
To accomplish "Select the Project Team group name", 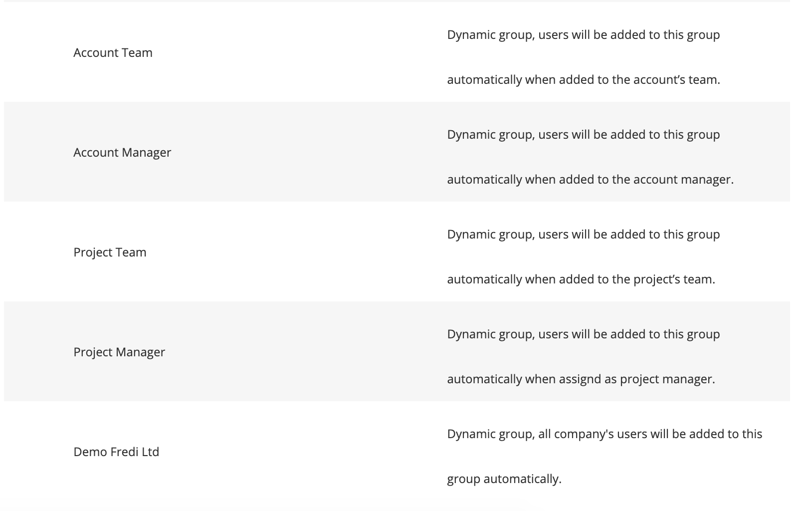I will coord(110,252).
